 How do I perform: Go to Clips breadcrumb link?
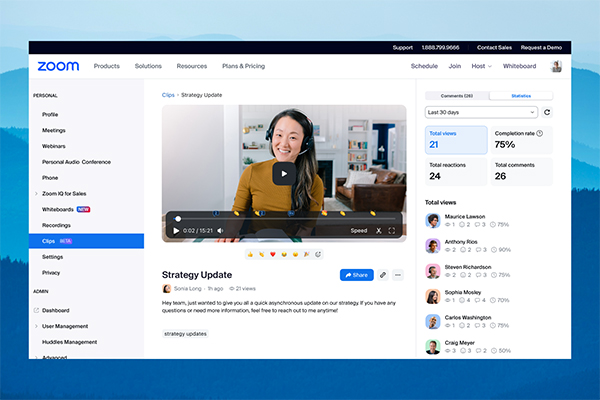(x=169, y=95)
